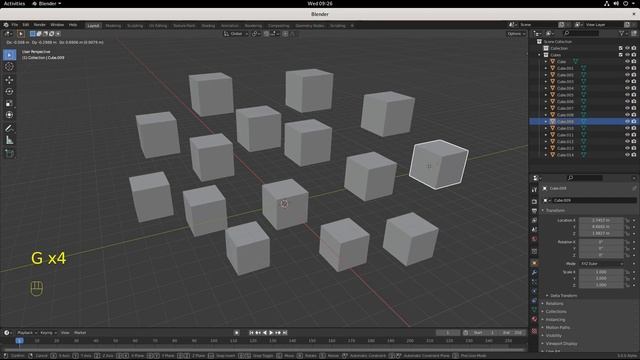Expand the Relations panel

554,304
